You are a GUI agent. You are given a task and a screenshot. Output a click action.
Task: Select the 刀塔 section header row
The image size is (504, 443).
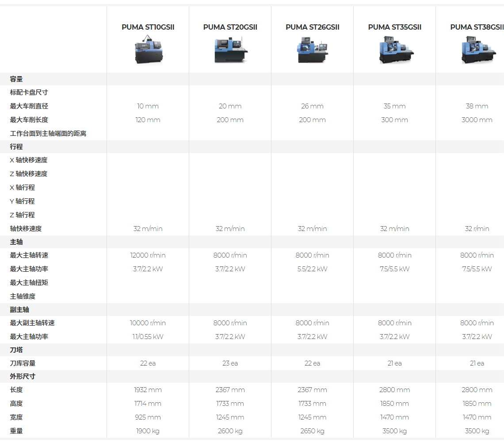click(x=252, y=350)
